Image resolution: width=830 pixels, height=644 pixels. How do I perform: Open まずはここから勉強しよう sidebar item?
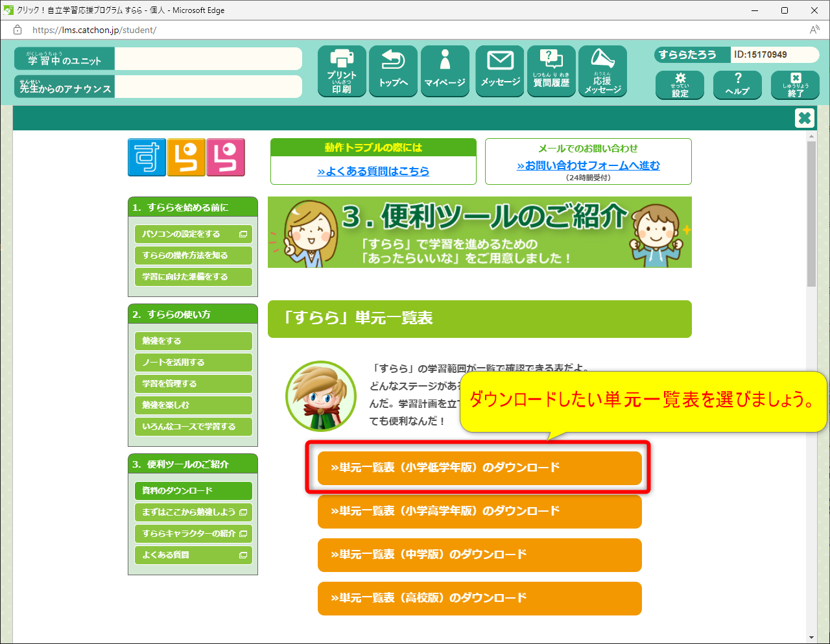coord(193,512)
